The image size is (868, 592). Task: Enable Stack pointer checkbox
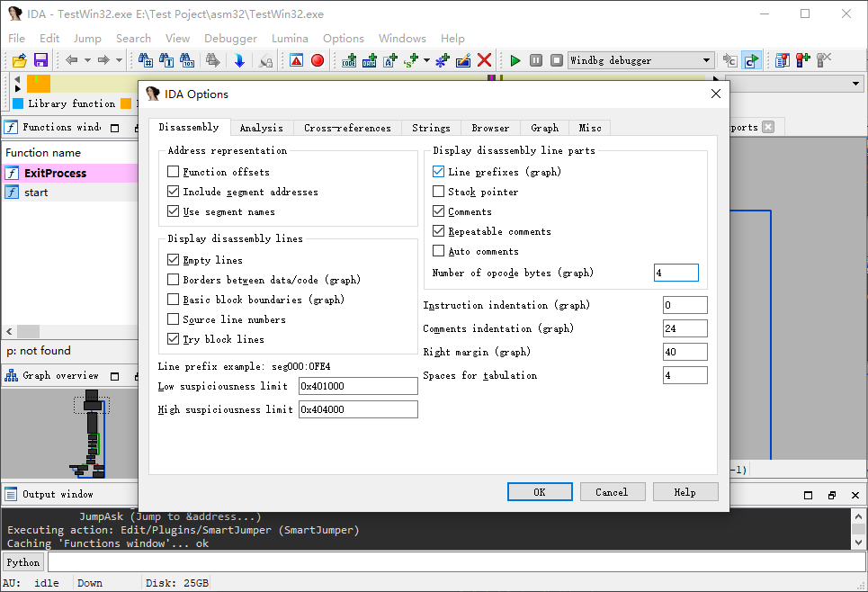pyautogui.click(x=438, y=192)
